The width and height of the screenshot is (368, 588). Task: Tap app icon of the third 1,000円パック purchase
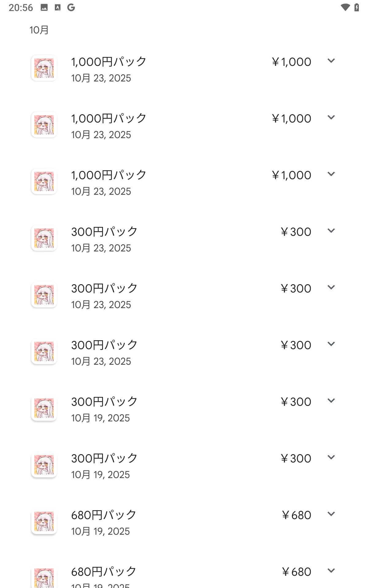point(44,181)
